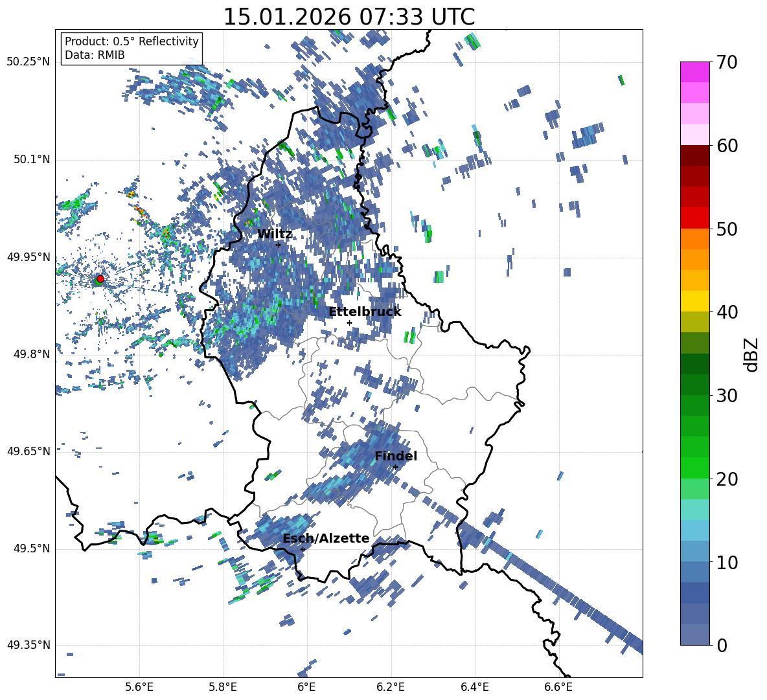Click the title text 15.01.2026 07:33 UTC
Viewport: 767px width, 700px height.
349,17
